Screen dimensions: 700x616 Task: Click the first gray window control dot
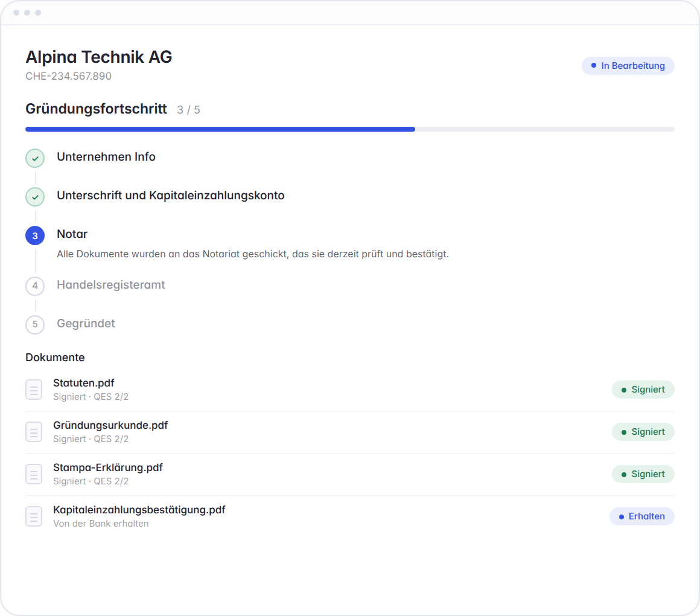pos(16,13)
